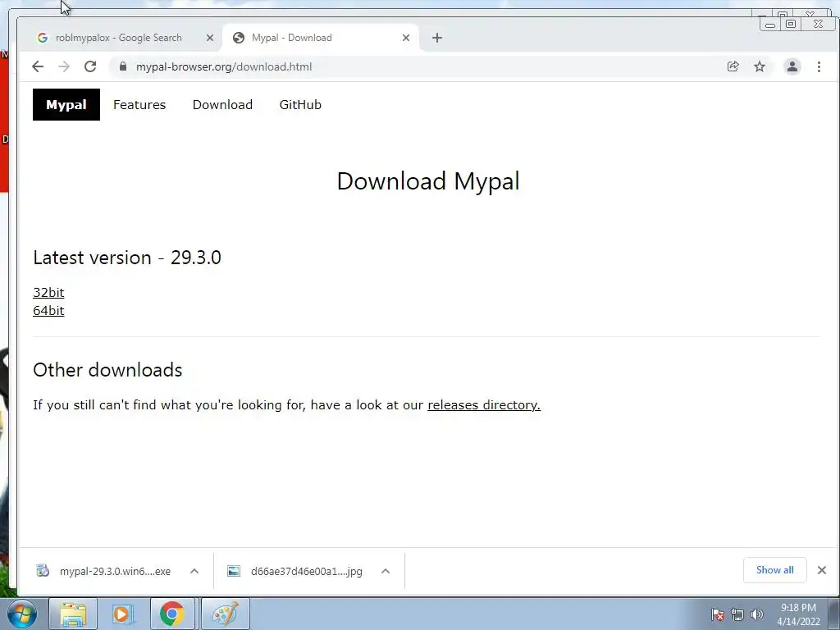Click the Download Mypal heading text
This screenshot has height=630, width=840.
coord(428,181)
